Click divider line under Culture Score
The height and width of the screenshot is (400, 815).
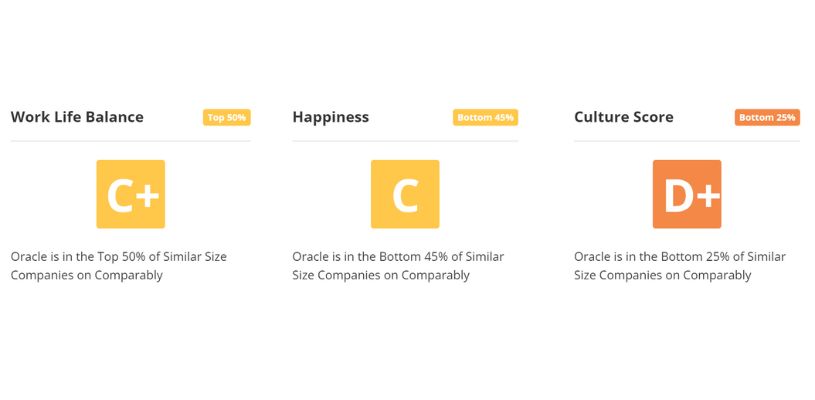tap(687, 141)
